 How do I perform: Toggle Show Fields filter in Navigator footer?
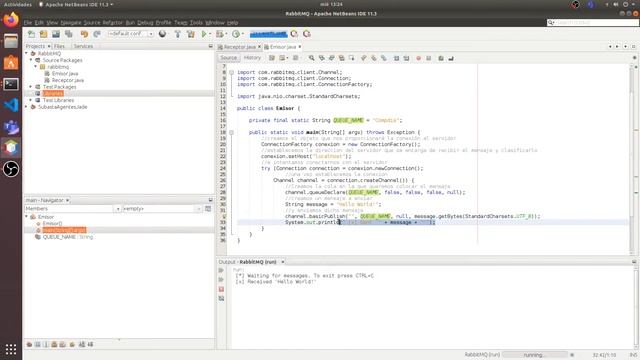(x=38, y=344)
